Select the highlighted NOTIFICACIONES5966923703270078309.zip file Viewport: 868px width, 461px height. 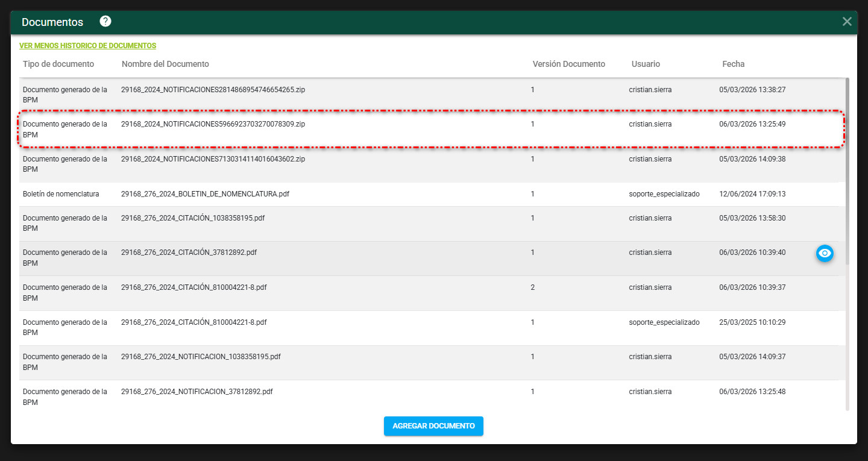tap(213, 124)
